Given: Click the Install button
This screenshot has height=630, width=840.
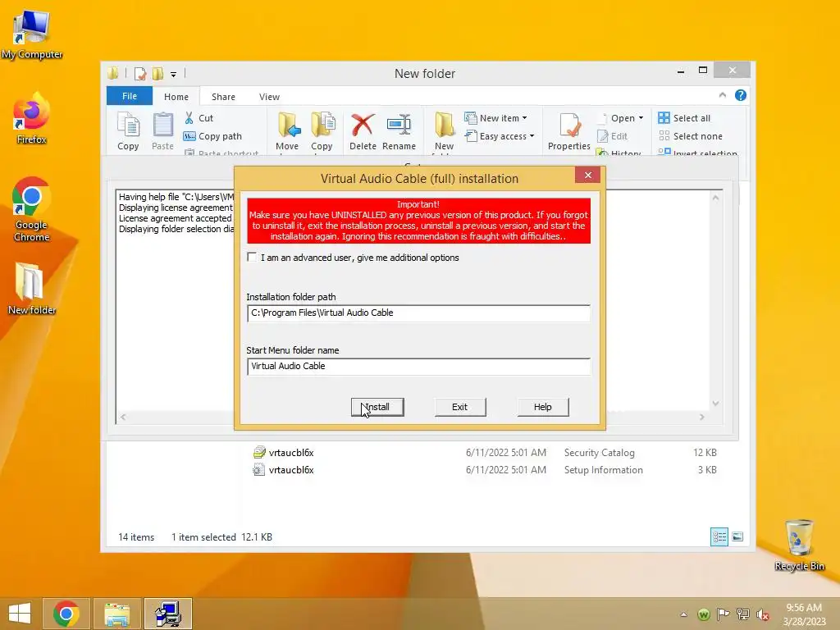Looking at the screenshot, I should (377, 407).
